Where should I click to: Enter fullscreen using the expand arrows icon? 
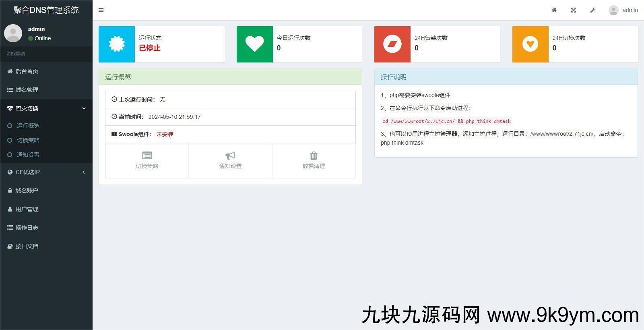coord(574,10)
